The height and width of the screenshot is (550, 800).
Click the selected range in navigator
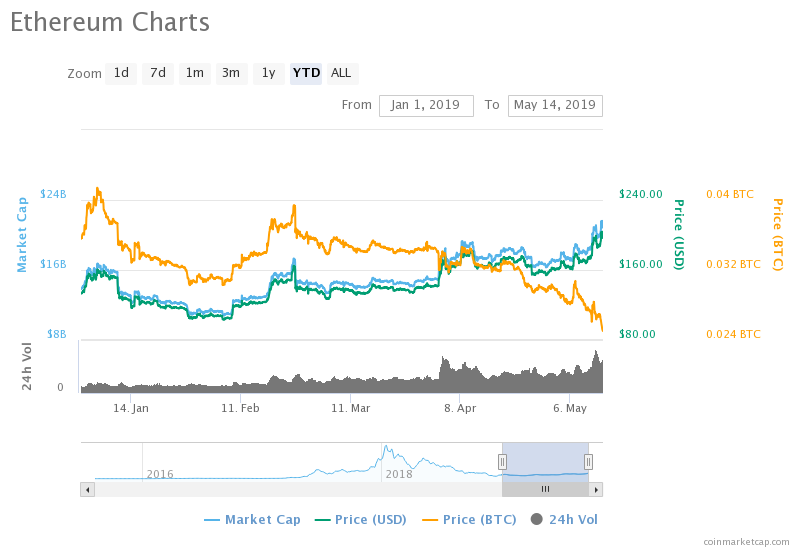click(x=545, y=462)
